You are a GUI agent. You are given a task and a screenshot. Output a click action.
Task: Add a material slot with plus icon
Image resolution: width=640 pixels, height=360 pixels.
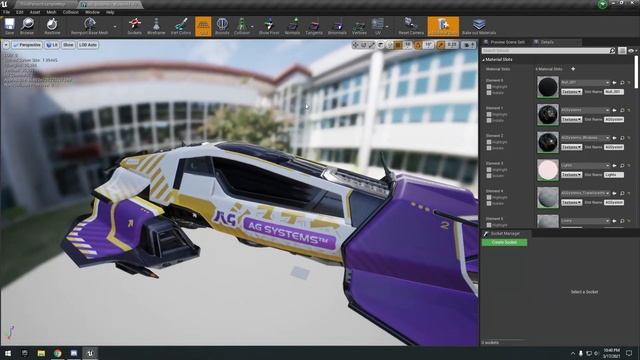(573, 69)
